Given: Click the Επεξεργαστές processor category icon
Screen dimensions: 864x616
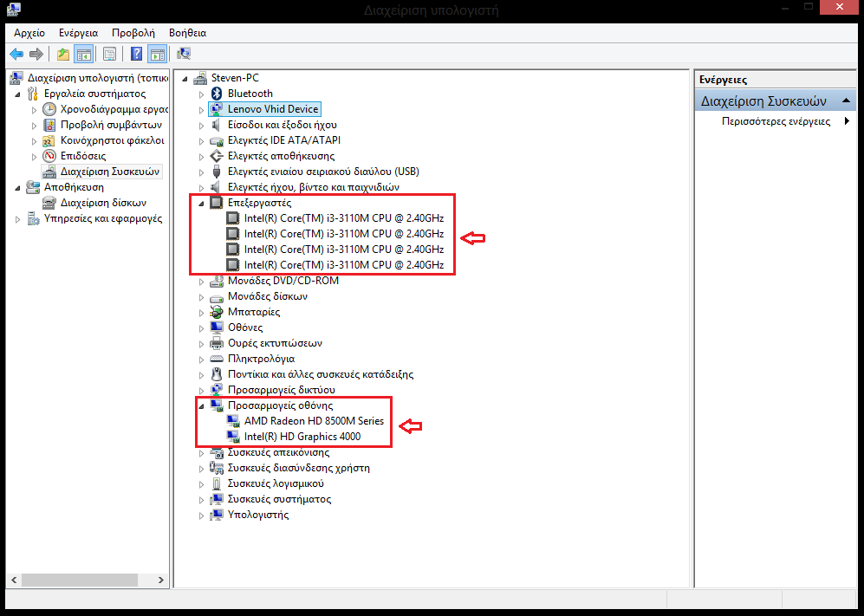Looking at the screenshot, I should 217,203.
